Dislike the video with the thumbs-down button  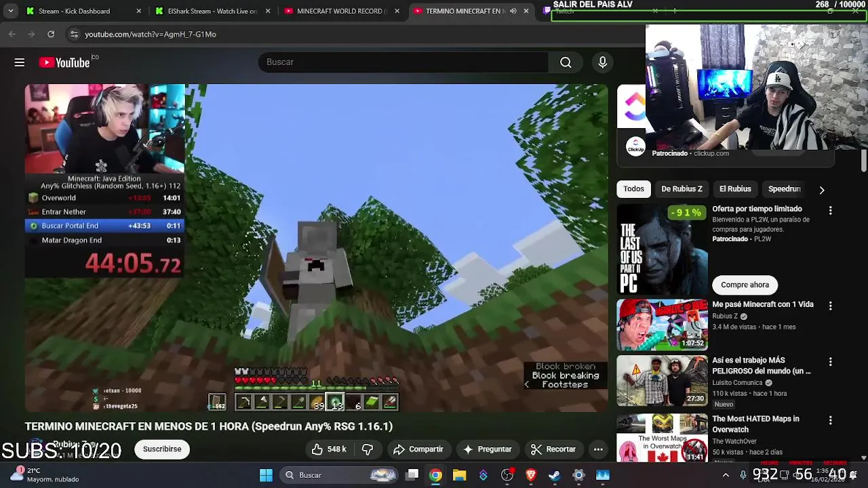[x=368, y=449]
